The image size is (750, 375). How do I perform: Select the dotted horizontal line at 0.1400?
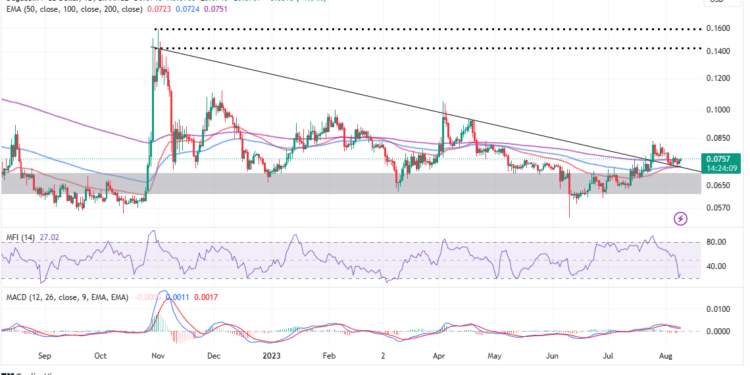tap(429, 48)
